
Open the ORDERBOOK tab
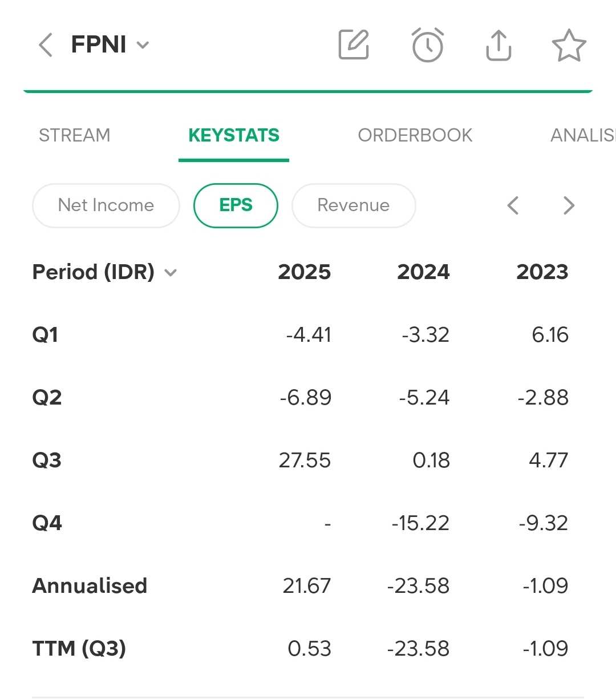coord(415,135)
